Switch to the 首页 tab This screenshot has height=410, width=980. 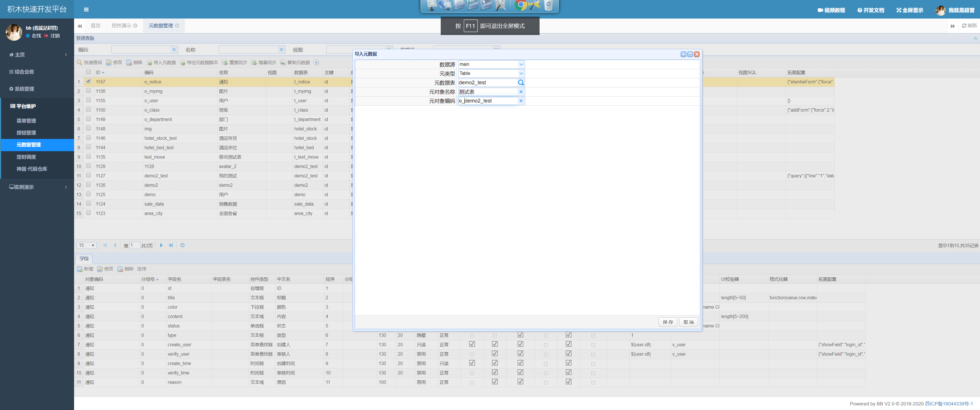pos(95,25)
